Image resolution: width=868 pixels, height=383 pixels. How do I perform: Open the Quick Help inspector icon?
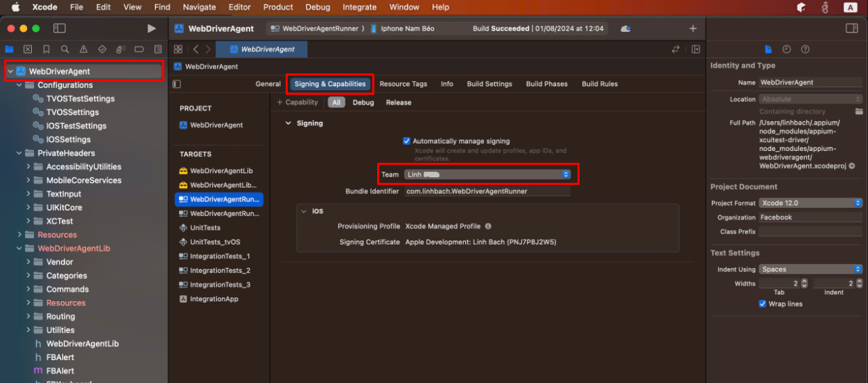(805, 49)
